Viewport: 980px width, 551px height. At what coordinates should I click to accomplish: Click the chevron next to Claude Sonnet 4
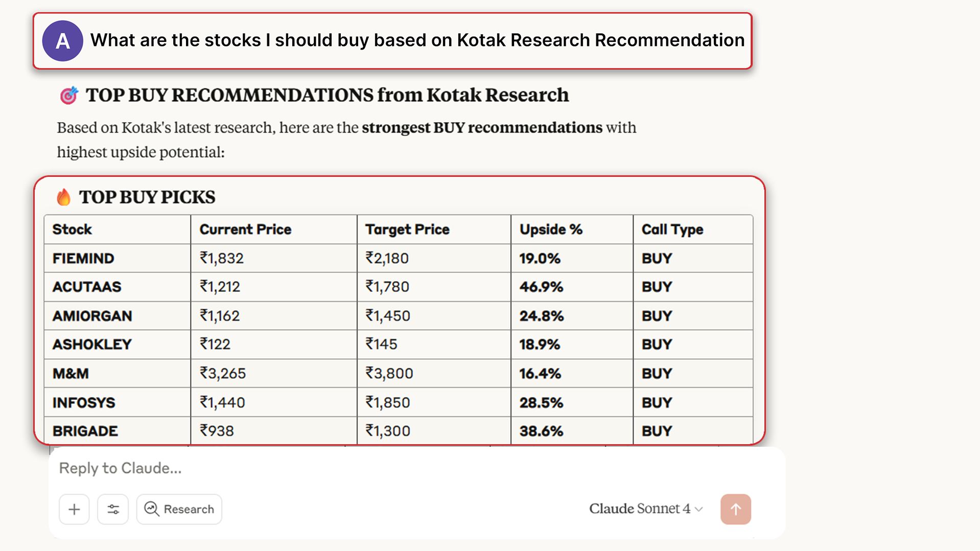[699, 509]
